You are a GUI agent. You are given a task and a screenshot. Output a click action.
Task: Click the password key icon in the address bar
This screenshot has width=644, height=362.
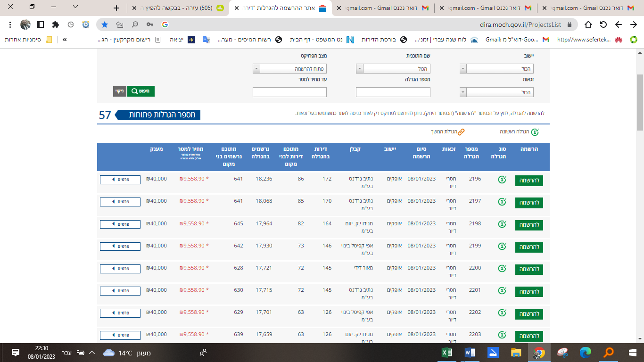(149, 25)
